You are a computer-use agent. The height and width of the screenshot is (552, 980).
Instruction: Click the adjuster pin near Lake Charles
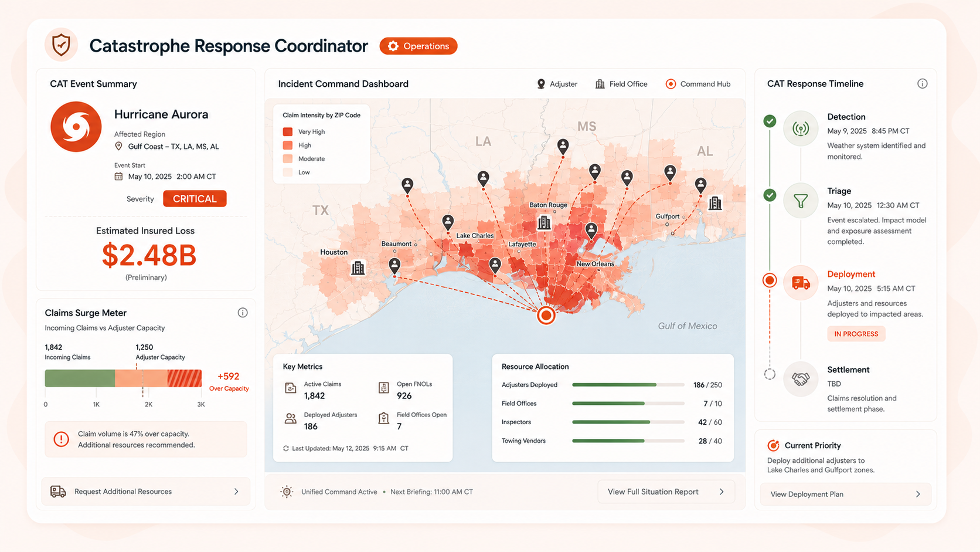click(448, 222)
